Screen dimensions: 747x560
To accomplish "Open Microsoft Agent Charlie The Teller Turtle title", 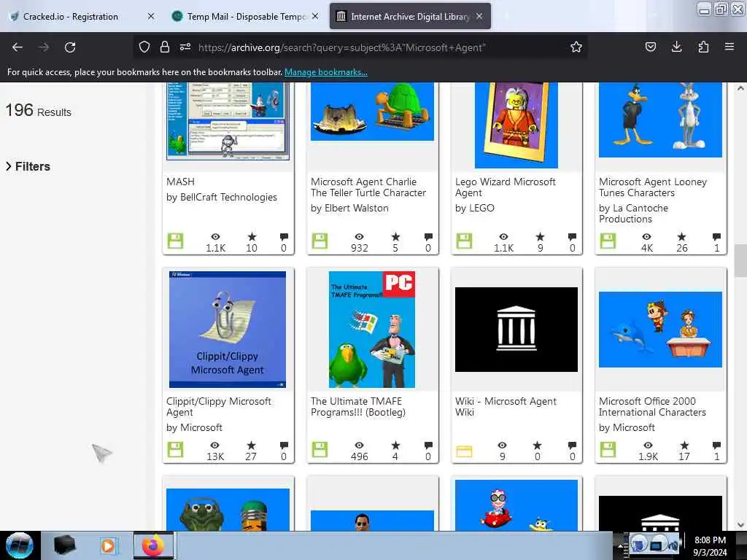I will [x=368, y=187].
